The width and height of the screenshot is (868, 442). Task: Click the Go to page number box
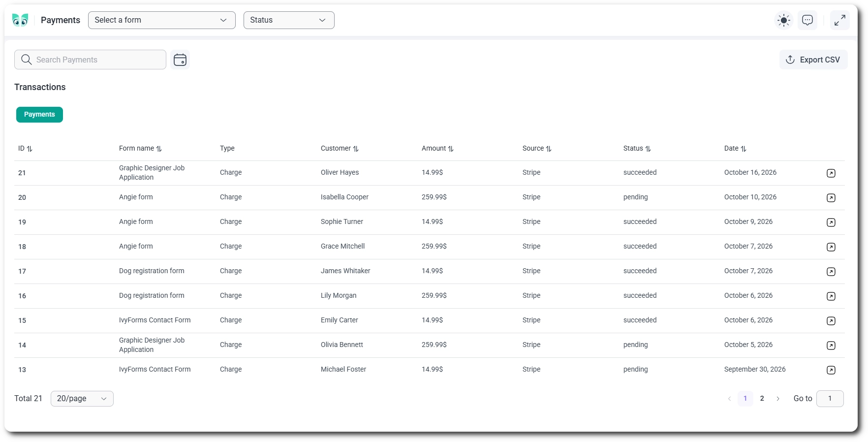830,399
